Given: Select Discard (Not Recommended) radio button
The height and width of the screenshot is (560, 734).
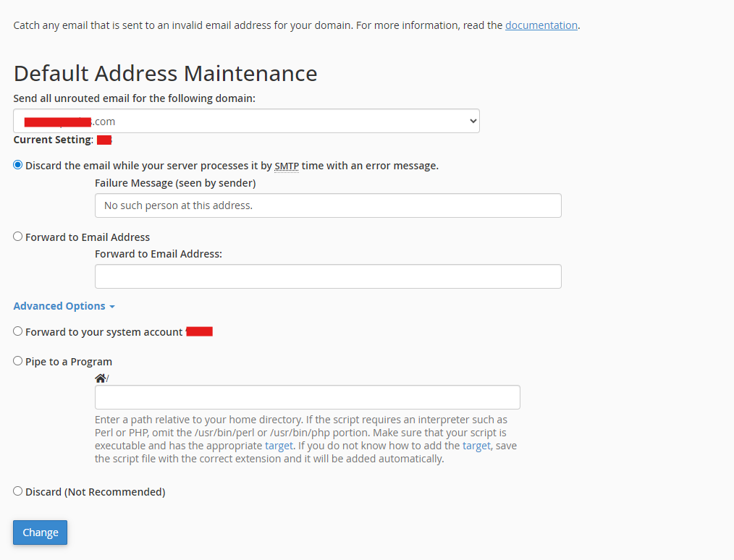Looking at the screenshot, I should (18, 491).
